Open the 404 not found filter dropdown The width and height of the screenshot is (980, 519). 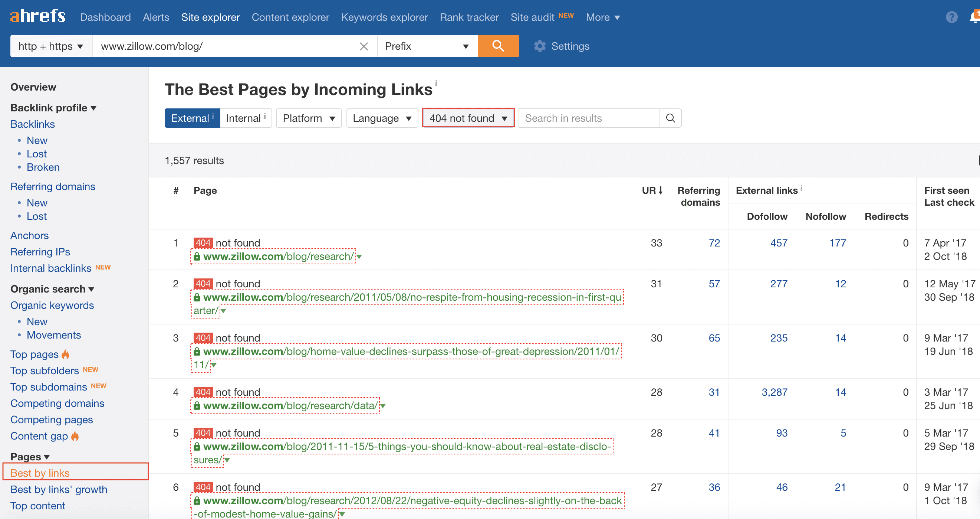pyautogui.click(x=468, y=118)
